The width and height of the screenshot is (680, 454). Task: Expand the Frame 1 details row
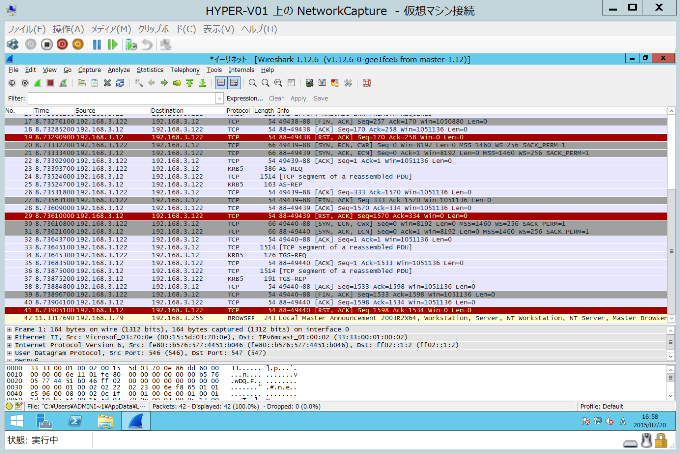9,330
